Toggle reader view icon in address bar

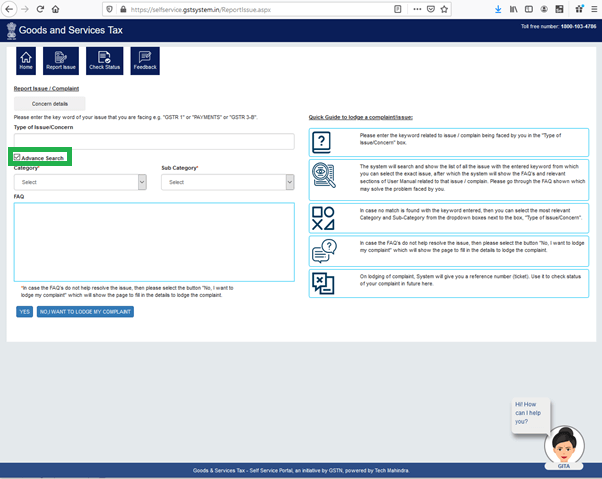tap(398, 9)
